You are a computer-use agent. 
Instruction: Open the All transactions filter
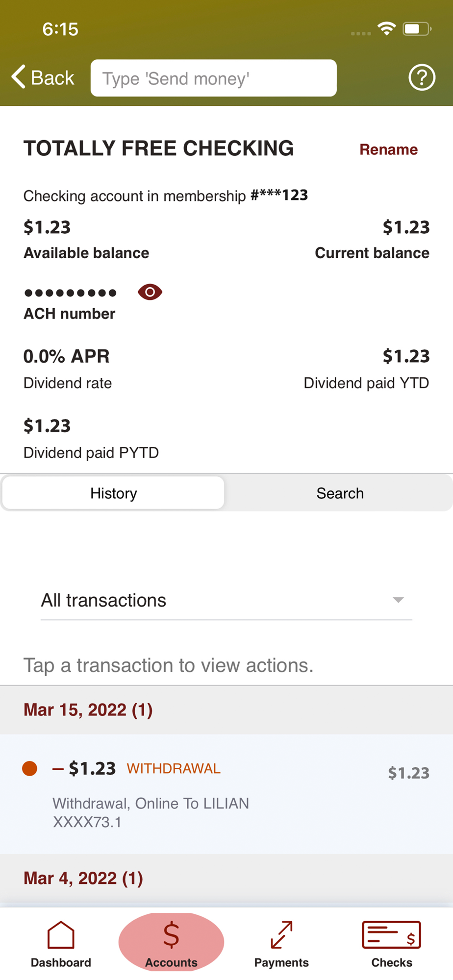[226, 601]
